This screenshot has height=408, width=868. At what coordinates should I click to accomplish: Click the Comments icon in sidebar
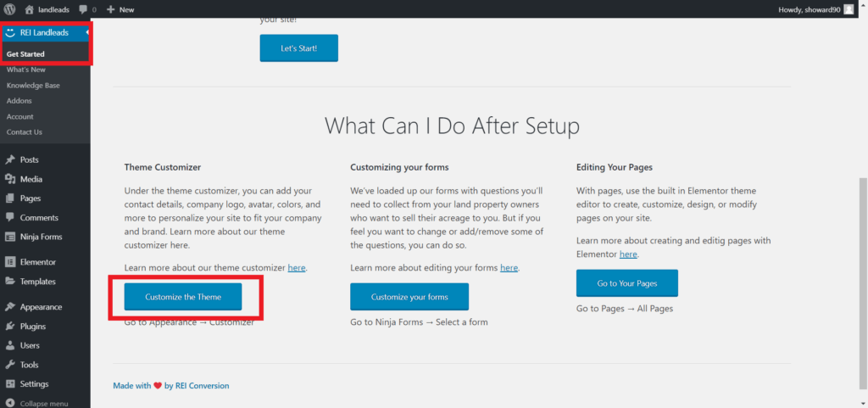[10, 217]
